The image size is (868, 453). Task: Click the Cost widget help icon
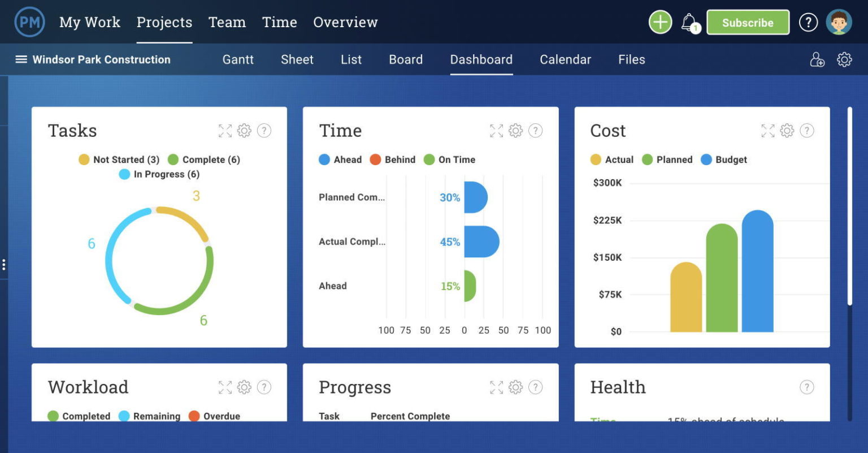click(x=807, y=131)
